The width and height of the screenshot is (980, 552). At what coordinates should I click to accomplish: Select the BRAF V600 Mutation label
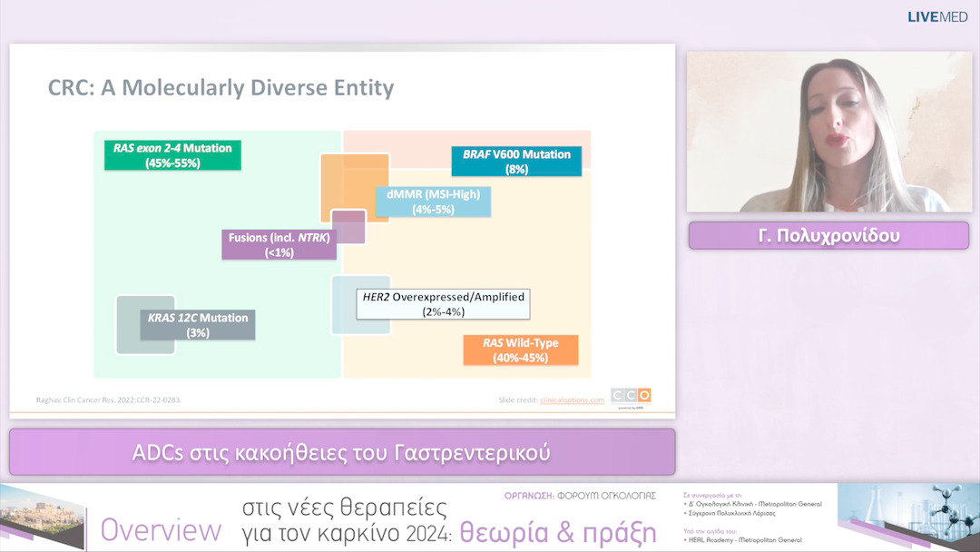(516, 162)
